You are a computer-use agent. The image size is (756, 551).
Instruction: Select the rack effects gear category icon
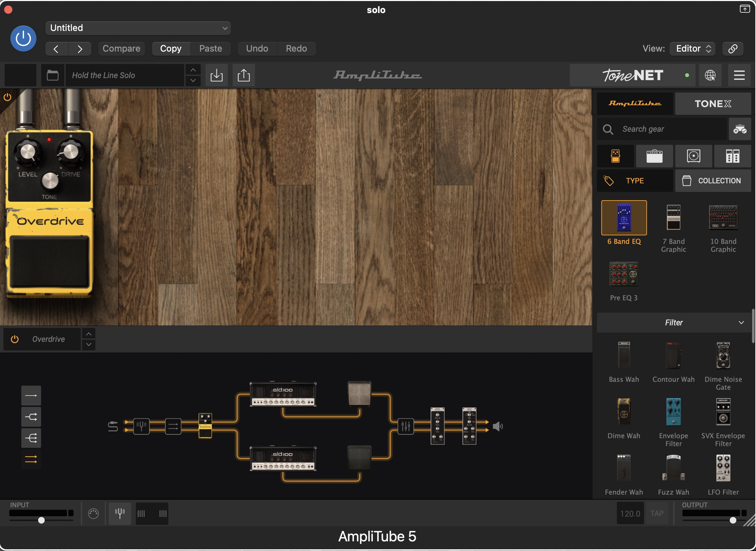coord(732,156)
